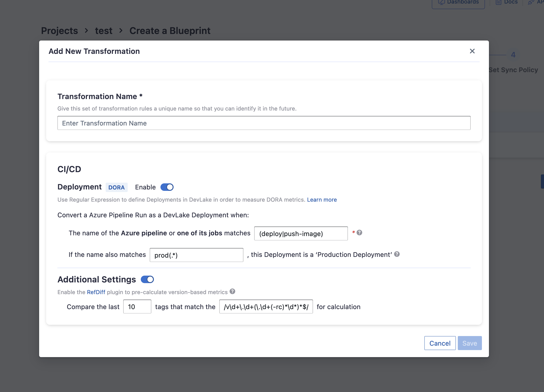The width and height of the screenshot is (544, 392).
Task: Click help icon beside pipeline regex field
Action: pos(359,233)
